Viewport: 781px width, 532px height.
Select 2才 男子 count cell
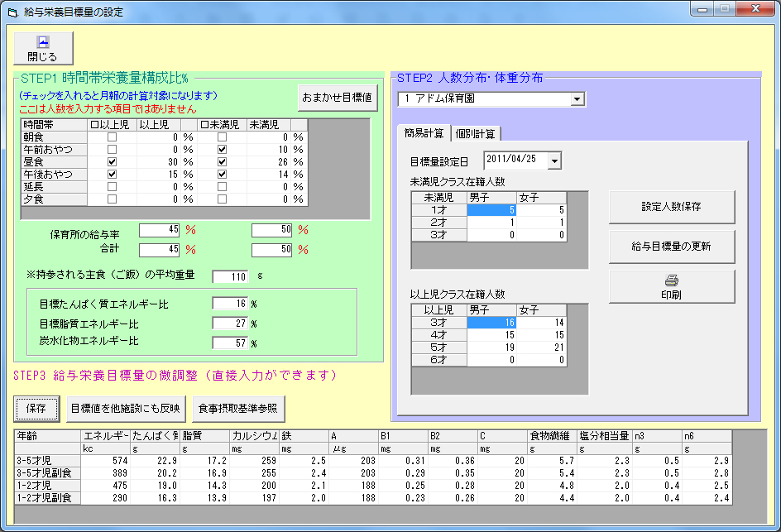[x=491, y=223]
